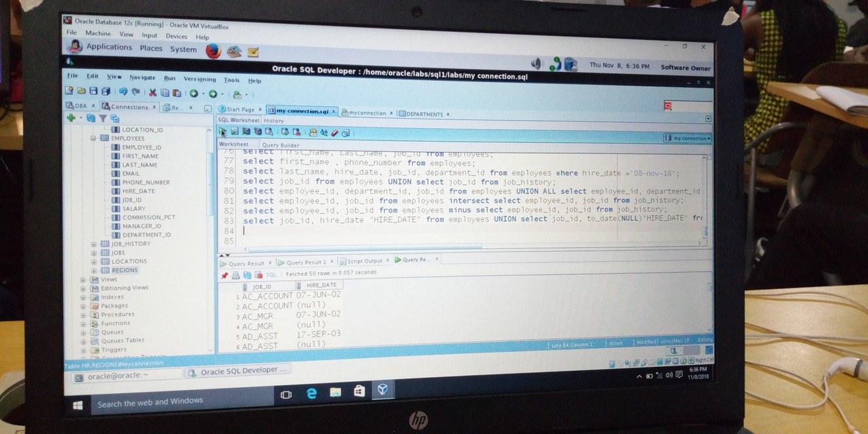Select the SALARY column in the tree
This screenshot has width=868, height=434.
click(134, 208)
